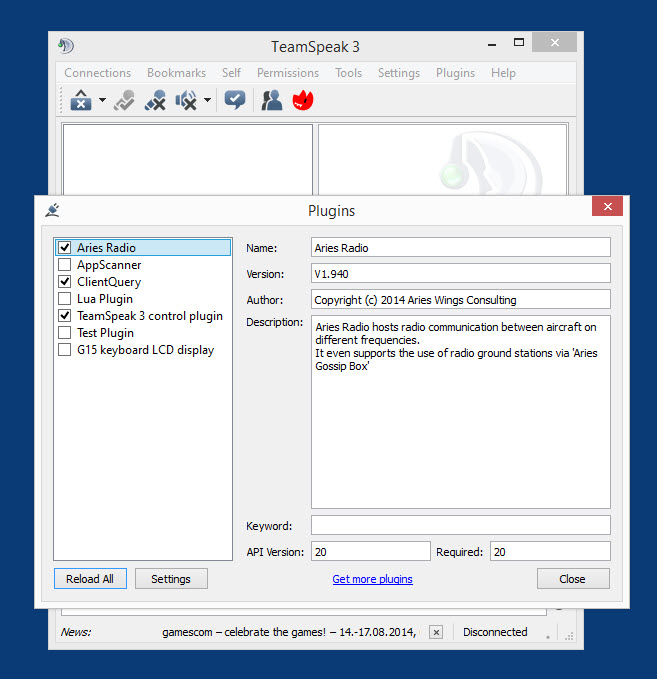
Task: Maximize the TeamSpeak 3 window
Action: tap(519, 42)
